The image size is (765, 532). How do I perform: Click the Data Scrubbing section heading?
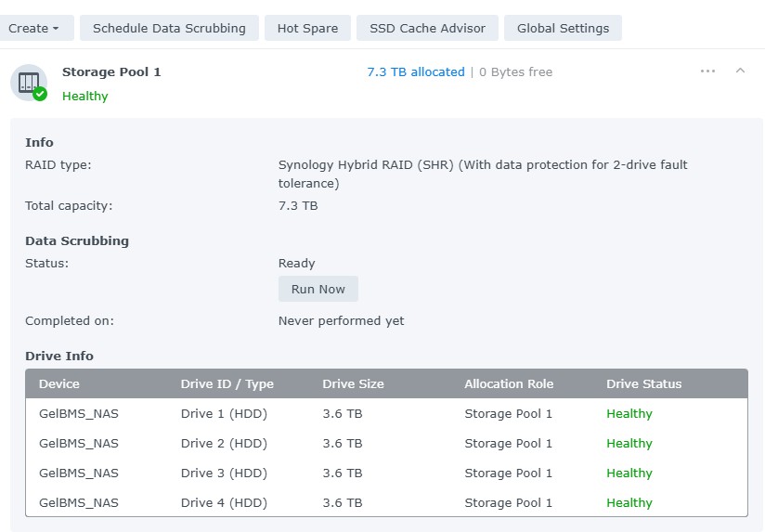tap(77, 241)
